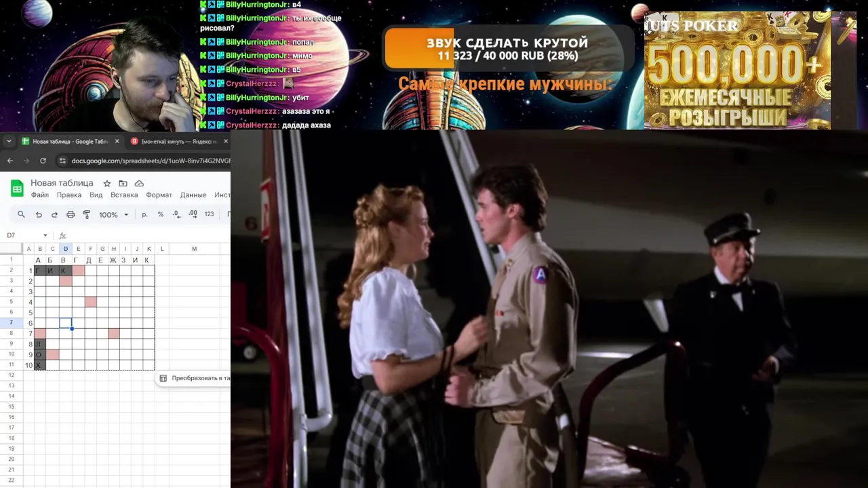Click the pink miss cell in board row 4

coord(90,302)
